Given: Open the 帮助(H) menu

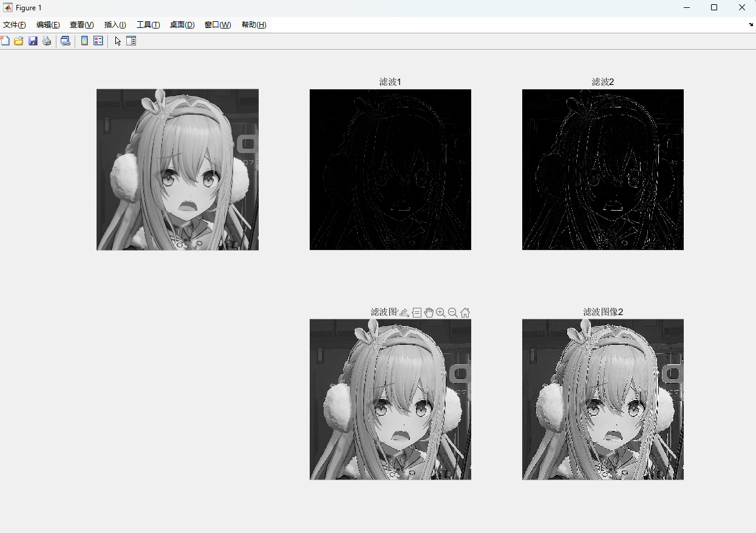Looking at the screenshot, I should pos(254,25).
